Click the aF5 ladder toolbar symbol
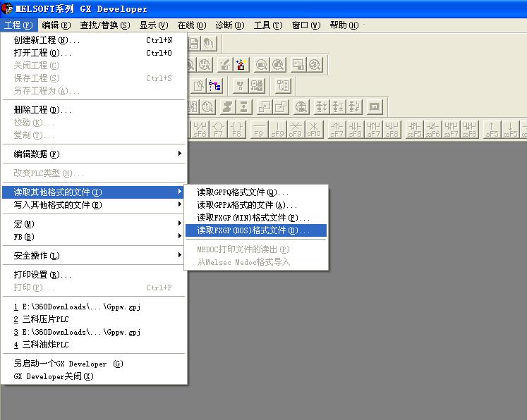This screenshot has height=420, width=527. point(492,129)
